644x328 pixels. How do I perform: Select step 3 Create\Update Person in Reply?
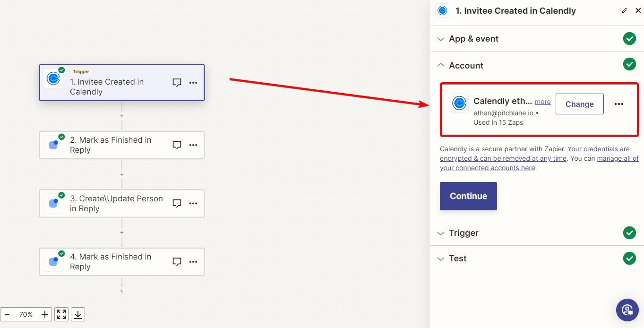pos(122,204)
